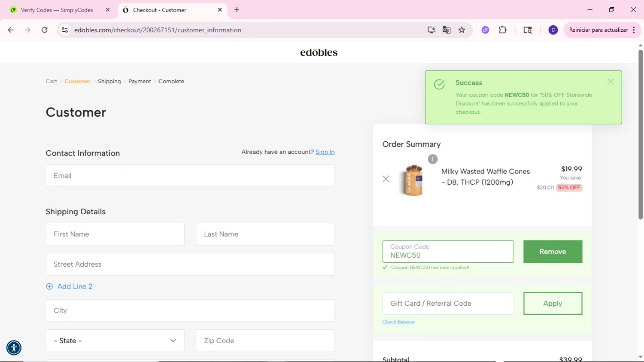This screenshot has width=644, height=362.
Task: Focus the Last Name field
Action: (265, 234)
